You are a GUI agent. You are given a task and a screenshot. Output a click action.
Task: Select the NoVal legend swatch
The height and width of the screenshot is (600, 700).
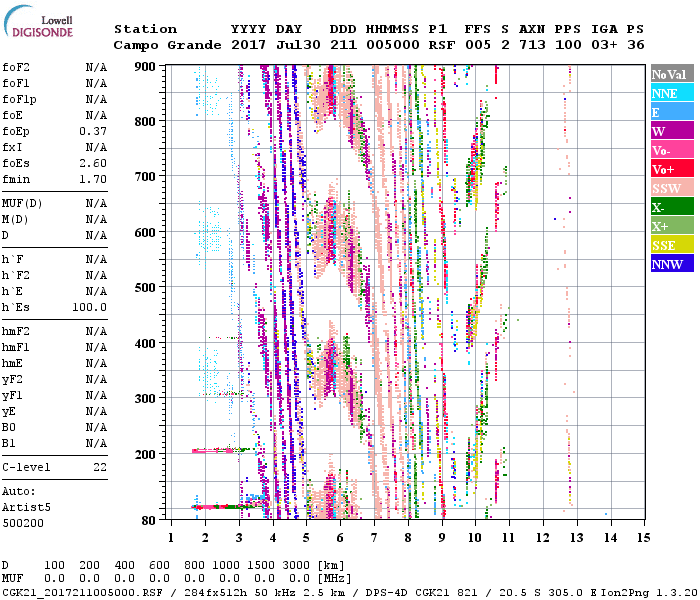[x=672, y=74]
